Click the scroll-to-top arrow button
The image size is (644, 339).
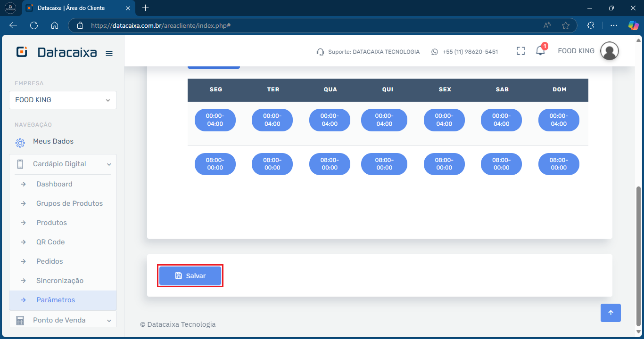(x=611, y=313)
